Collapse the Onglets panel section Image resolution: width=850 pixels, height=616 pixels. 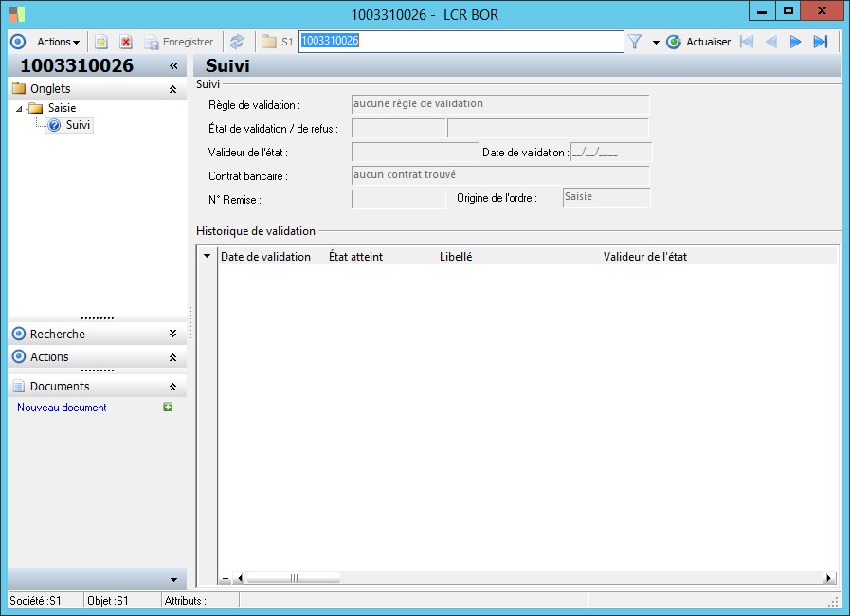click(172, 89)
